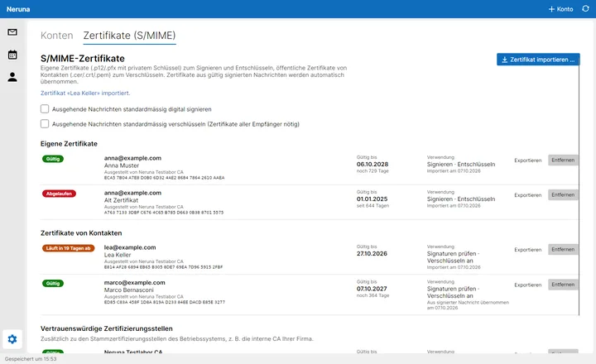This screenshot has width=596, height=364.
Task: Export the Alt Zertifikat certificate
Action: coord(527,195)
